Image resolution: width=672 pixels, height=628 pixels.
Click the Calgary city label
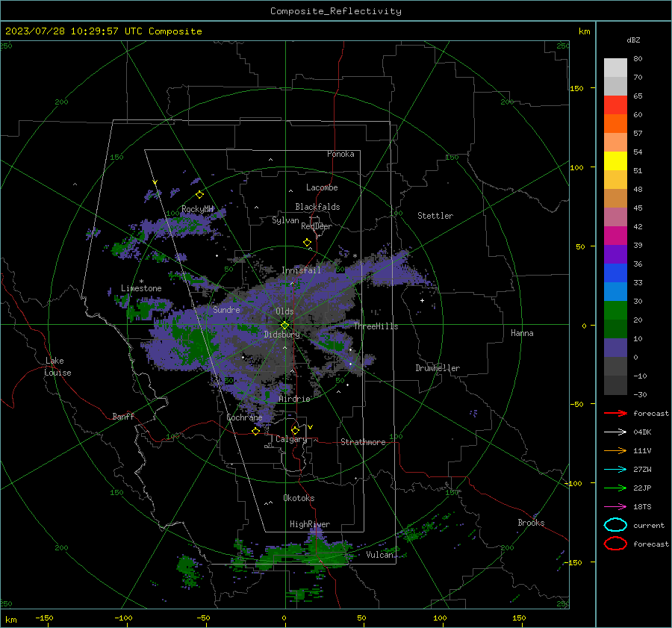[291, 439]
